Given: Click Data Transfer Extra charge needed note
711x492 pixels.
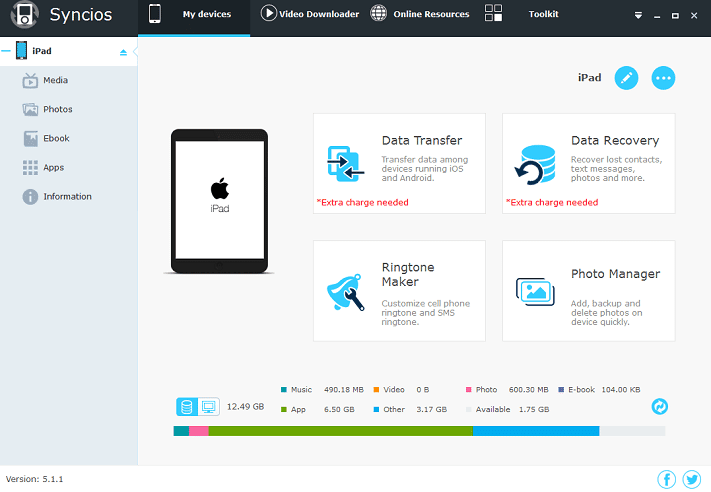Looking at the screenshot, I should pyautogui.click(x=362, y=202).
